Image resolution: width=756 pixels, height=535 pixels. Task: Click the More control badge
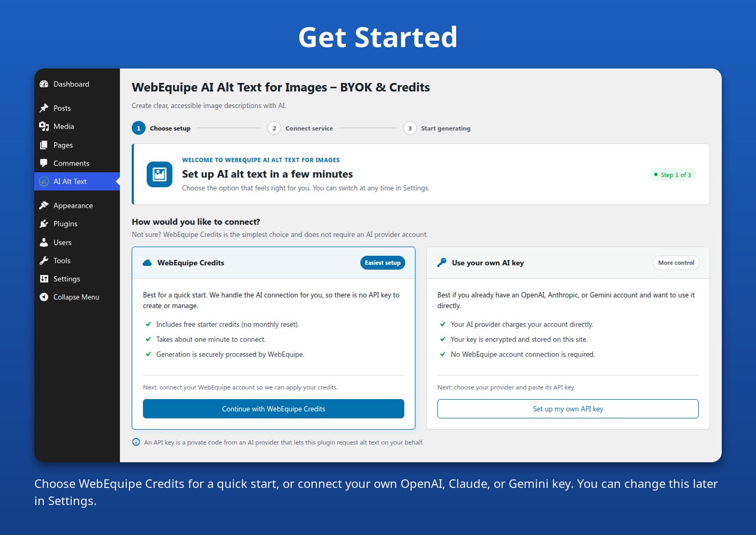[x=676, y=263]
